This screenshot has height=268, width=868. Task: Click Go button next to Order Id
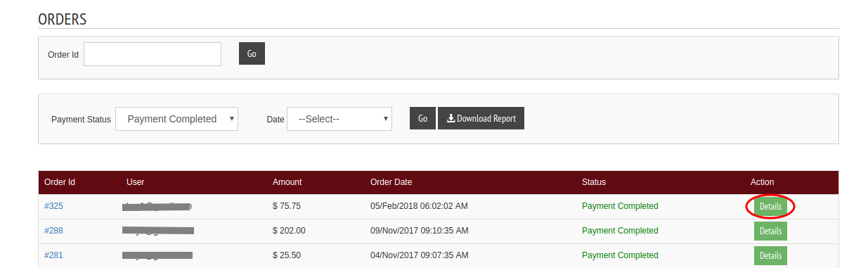(252, 54)
